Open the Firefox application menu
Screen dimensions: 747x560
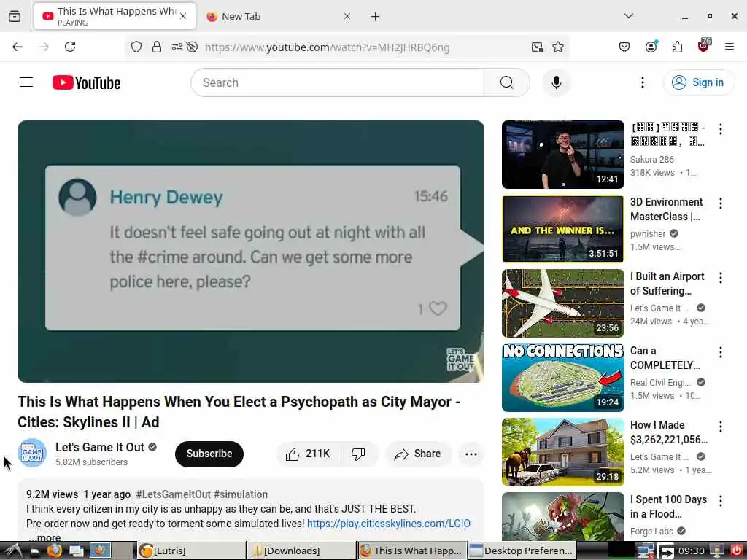(729, 47)
